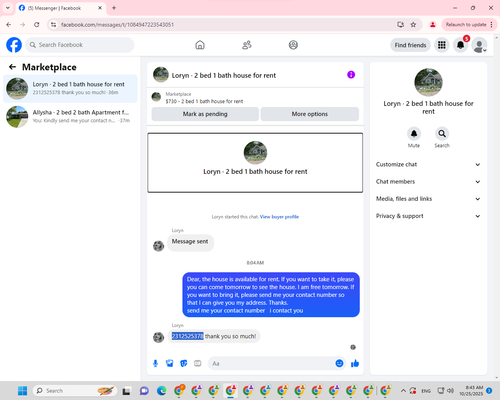
Task: Open Microsoft Edge from the taskbar
Action: point(162,391)
